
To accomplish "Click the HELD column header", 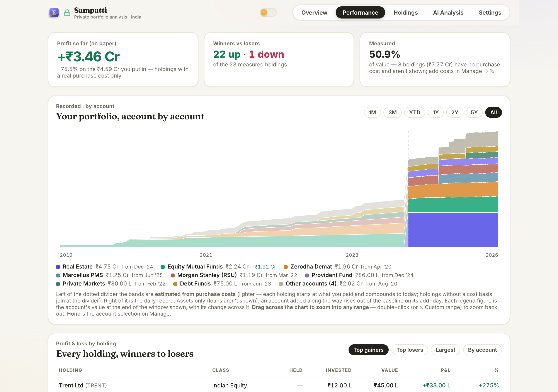I will 296,370.
